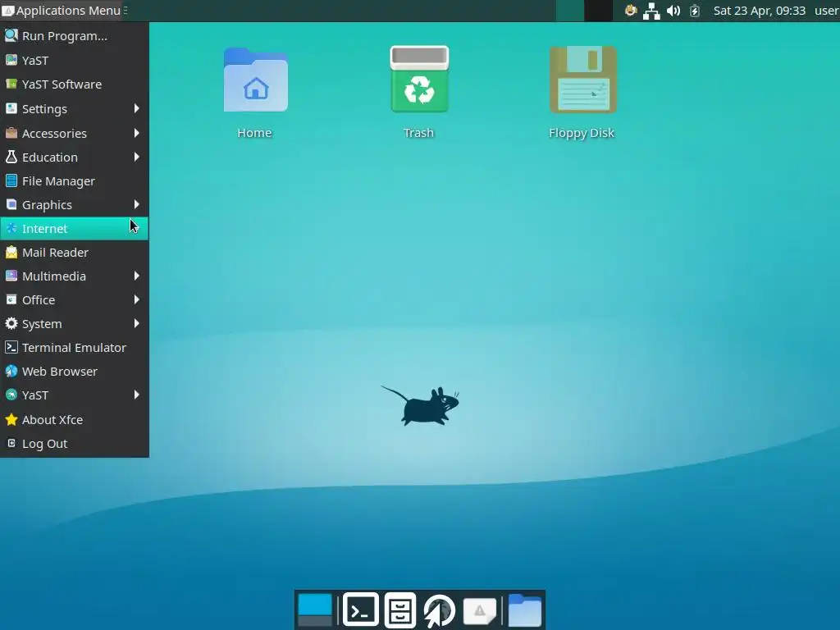Open the user session menu
840x630 pixels.
click(x=827, y=11)
